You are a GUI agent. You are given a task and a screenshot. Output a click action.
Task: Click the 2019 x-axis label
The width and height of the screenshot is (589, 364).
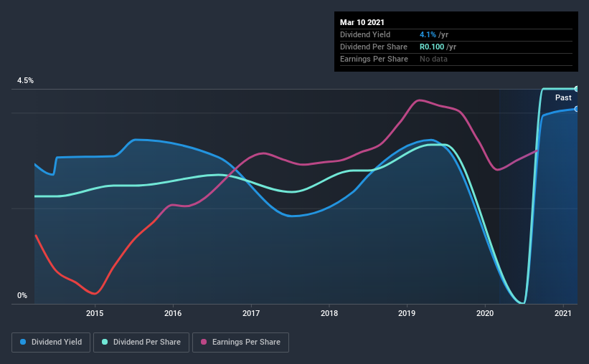(407, 313)
